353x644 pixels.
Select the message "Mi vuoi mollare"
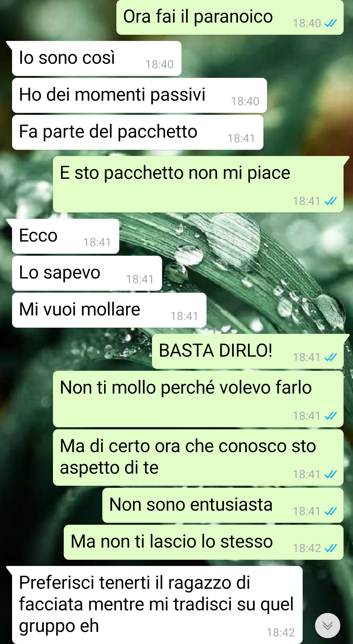[109, 310]
